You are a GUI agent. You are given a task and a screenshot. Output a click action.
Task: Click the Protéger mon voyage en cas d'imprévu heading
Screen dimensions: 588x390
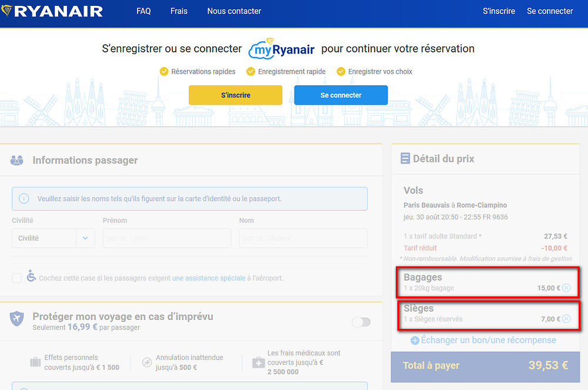(123, 316)
